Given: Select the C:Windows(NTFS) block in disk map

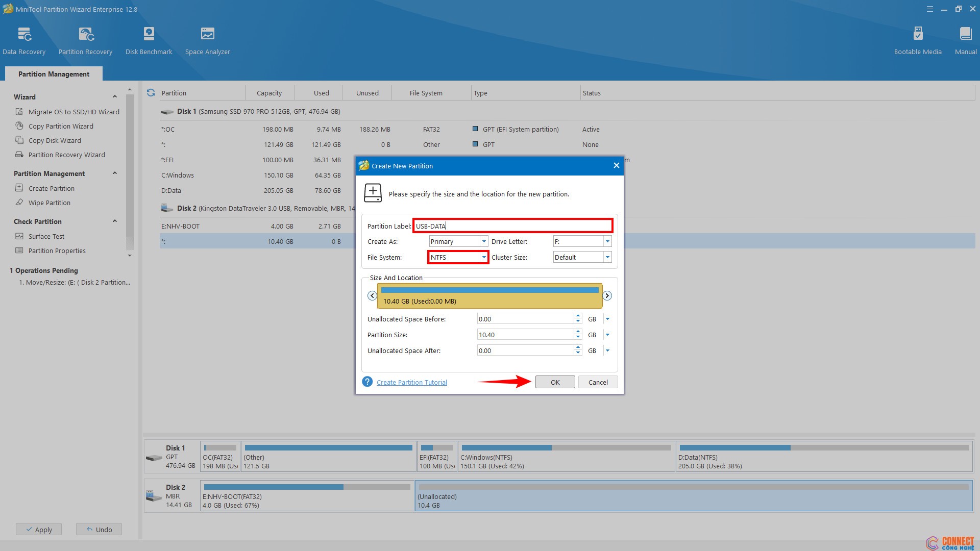Looking at the screenshot, I should [566, 456].
